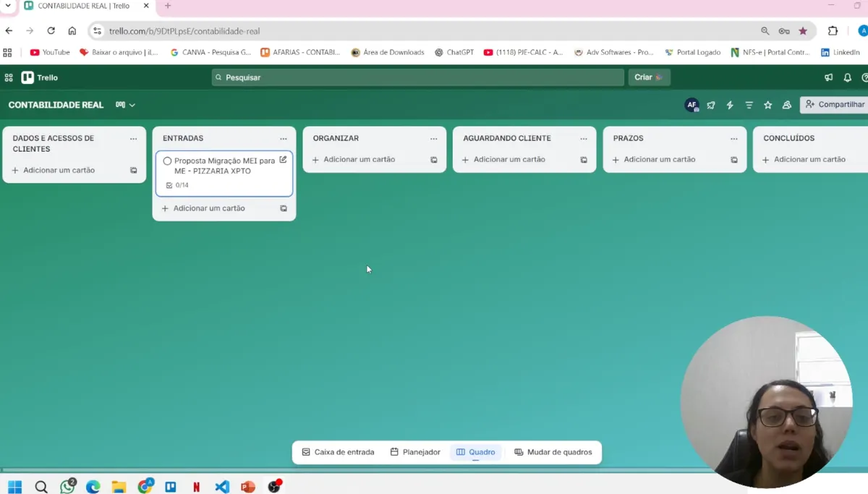
Task: Open WhatsApp from the taskbar
Action: pyautogui.click(x=67, y=487)
